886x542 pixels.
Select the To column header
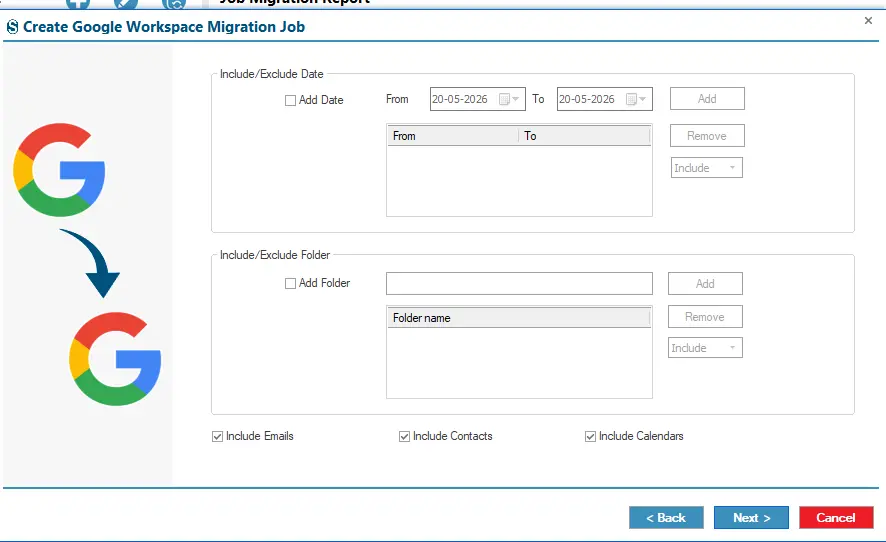[x=584, y=136]
